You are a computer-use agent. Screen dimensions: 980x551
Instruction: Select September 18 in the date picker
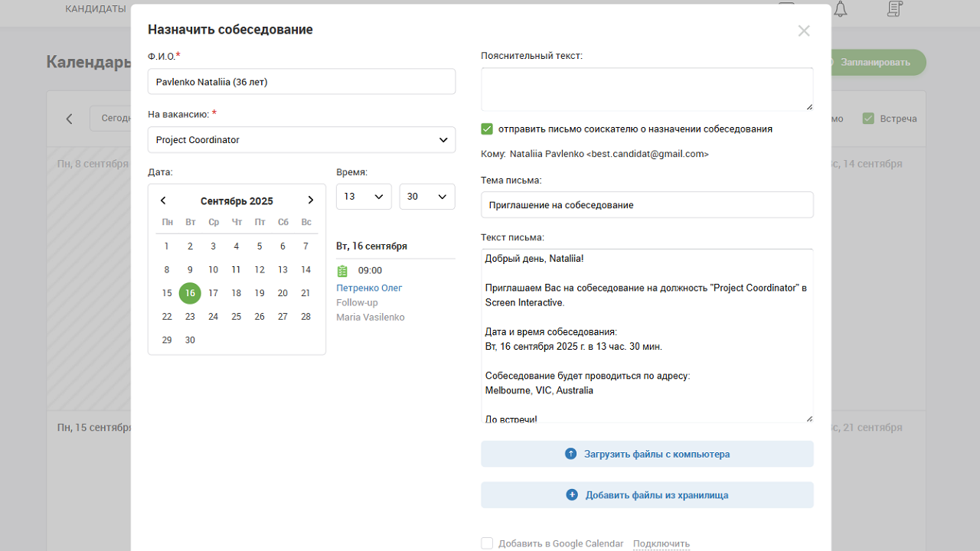(237, 293)
